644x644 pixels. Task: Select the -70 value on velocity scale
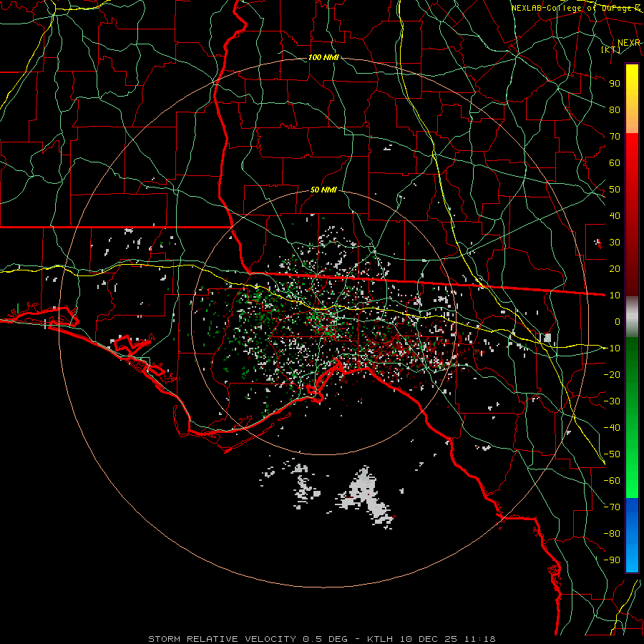[x=612, y=507]
